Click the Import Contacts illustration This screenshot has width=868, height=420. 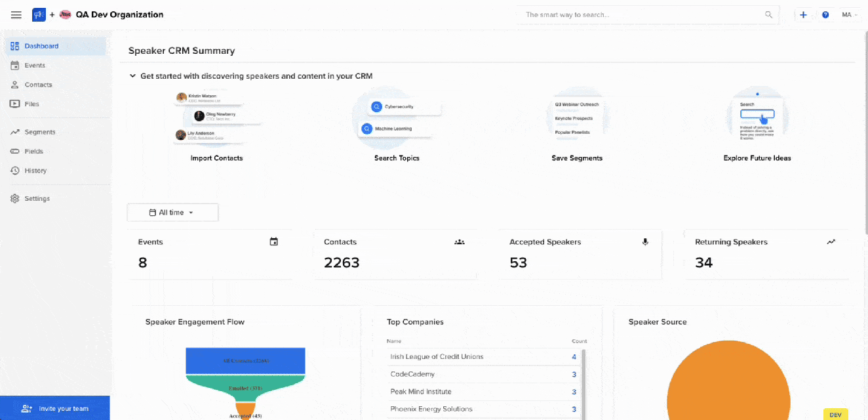click(216, 118)
